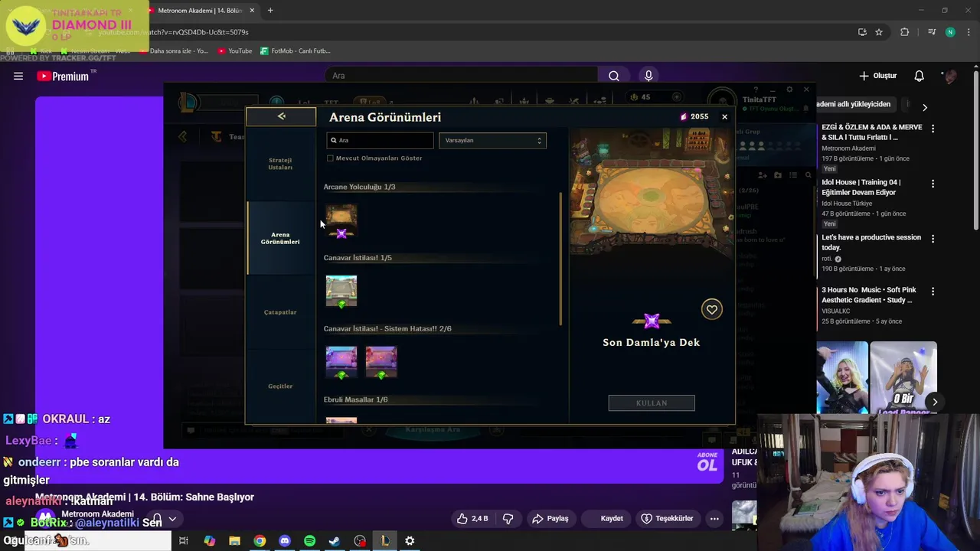Click the Paylaş share button

[x=550, y=519]
